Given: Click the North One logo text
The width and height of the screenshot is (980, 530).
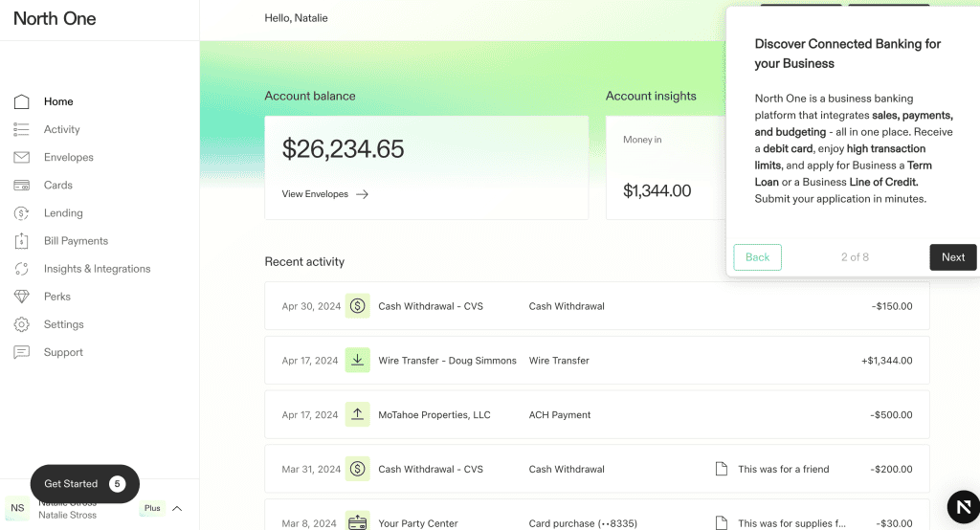Looking at the screenshot, I should point(55,19).
